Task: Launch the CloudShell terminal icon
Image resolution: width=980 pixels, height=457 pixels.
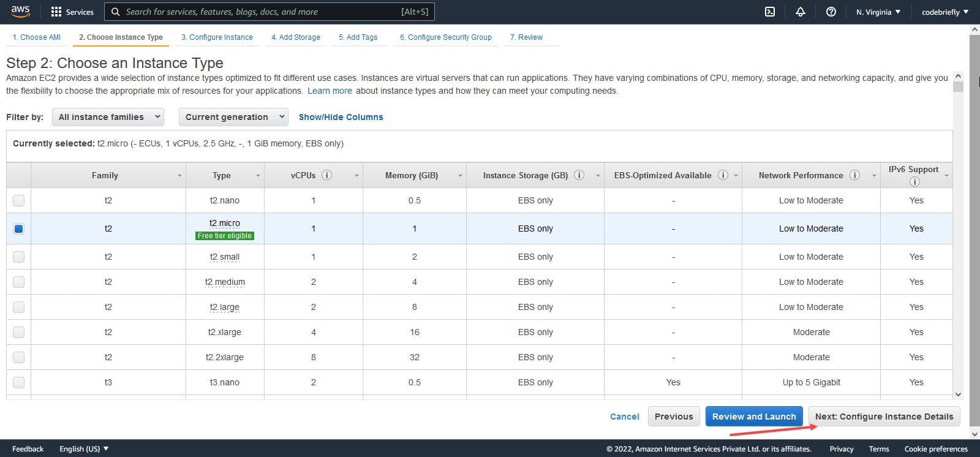Action: pos(770,12)
